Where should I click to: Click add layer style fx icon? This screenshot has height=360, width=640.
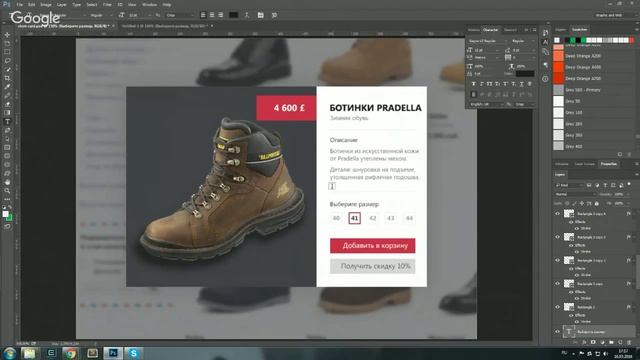coord(584,342)
